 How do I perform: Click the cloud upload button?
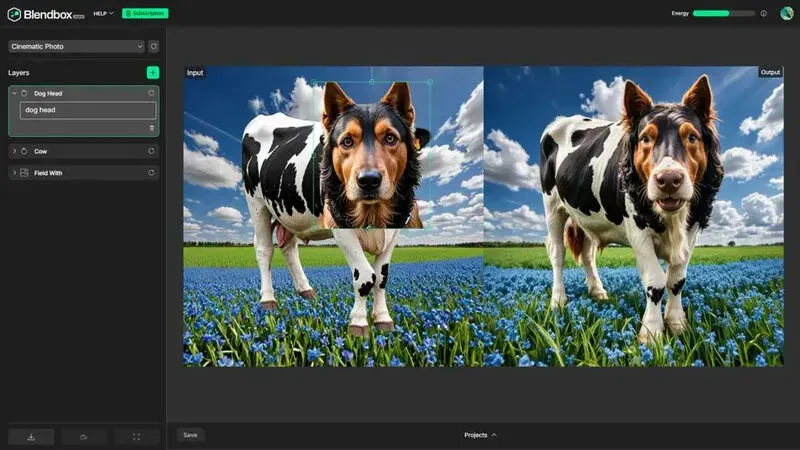click(84, 437)
